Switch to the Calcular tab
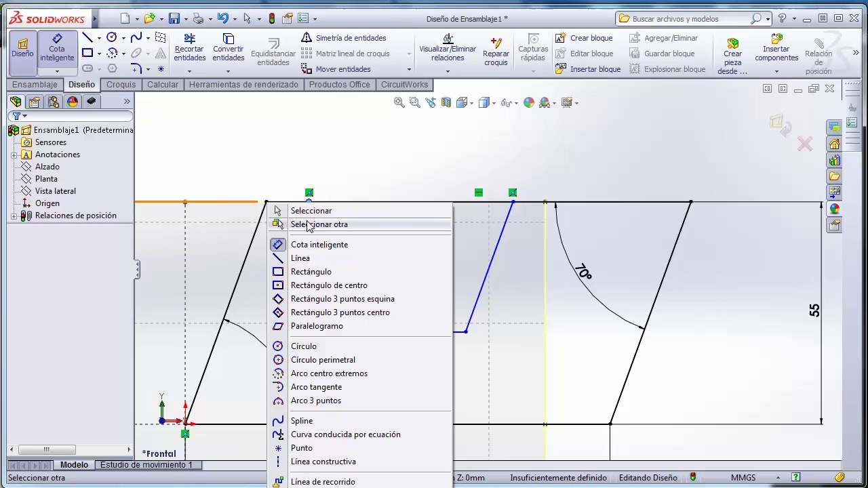This screenshot has width=868, height=488. pos(163,85)
